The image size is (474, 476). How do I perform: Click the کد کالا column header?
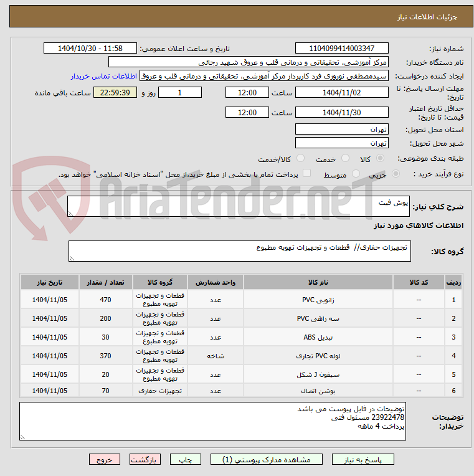pyautogui.click(x=419, y=282)
